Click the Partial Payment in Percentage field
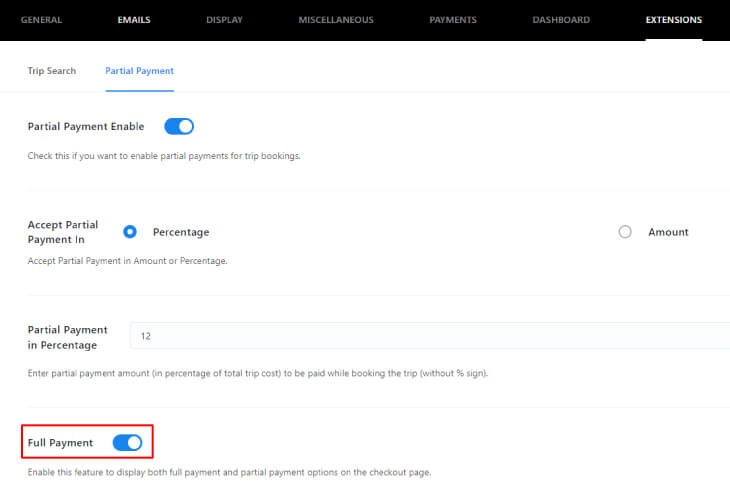The width and height of the screenshot is (730, 501). 430,336
